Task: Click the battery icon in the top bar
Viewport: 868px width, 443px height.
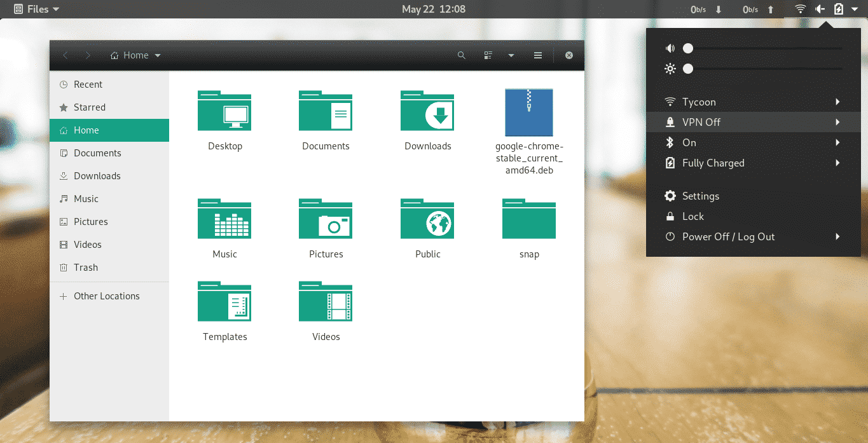Action: click(x=837, y=9)
